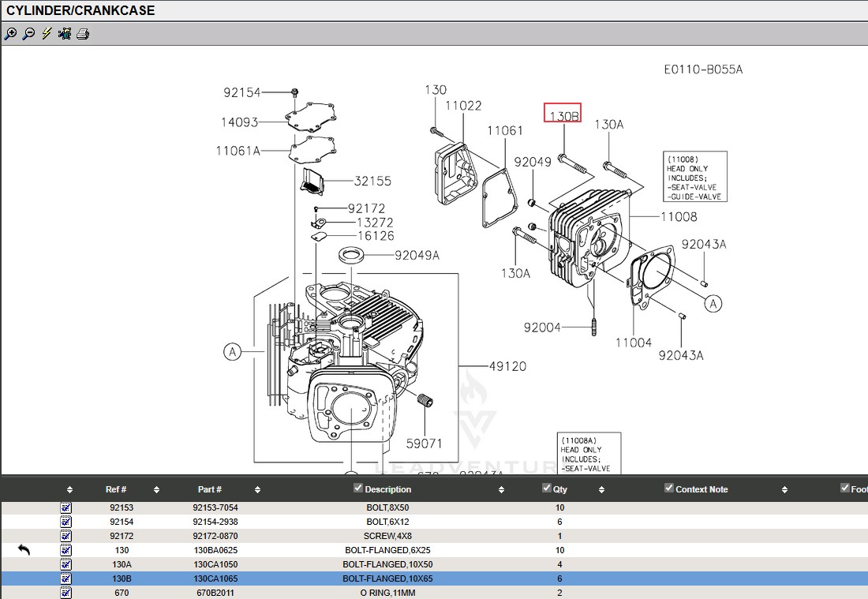868x599 pixels.
Task: Click the Ref # column header
Action: coord(116,489)
